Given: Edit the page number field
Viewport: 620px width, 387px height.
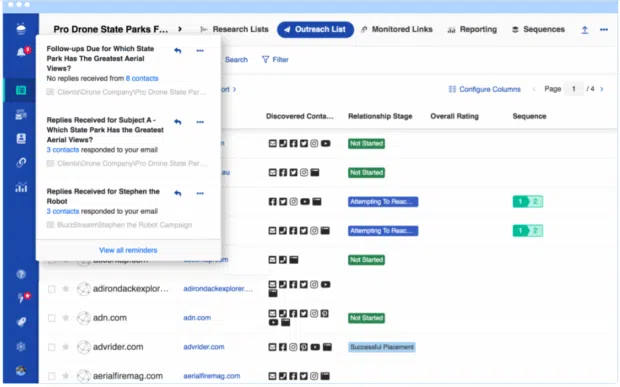Looking at the screenshot, I should (574, 89).
